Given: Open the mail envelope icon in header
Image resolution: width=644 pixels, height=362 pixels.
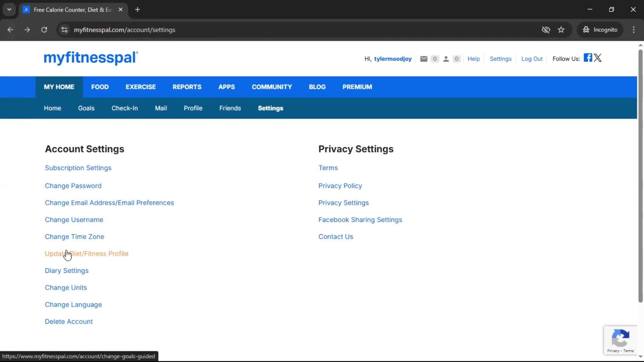Looking at the screenshot, I should pos(424,59).
